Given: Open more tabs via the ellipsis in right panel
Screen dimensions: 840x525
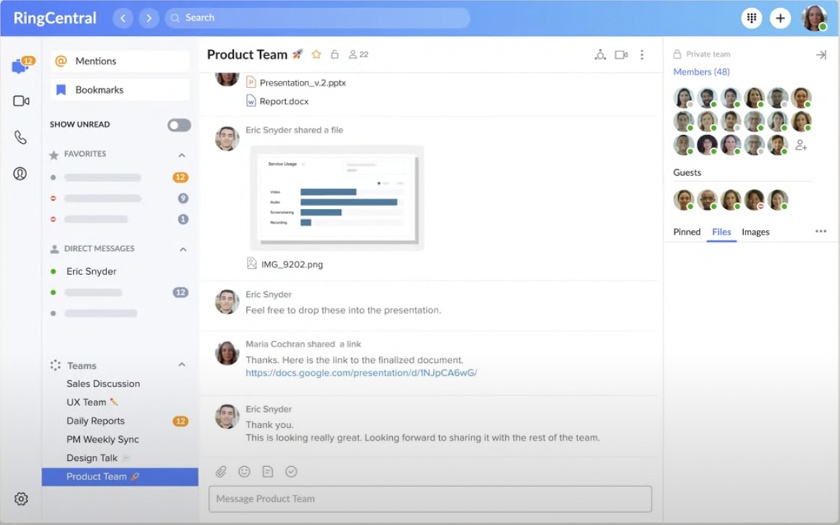Looking at the screenshot, I should (820, 231).
